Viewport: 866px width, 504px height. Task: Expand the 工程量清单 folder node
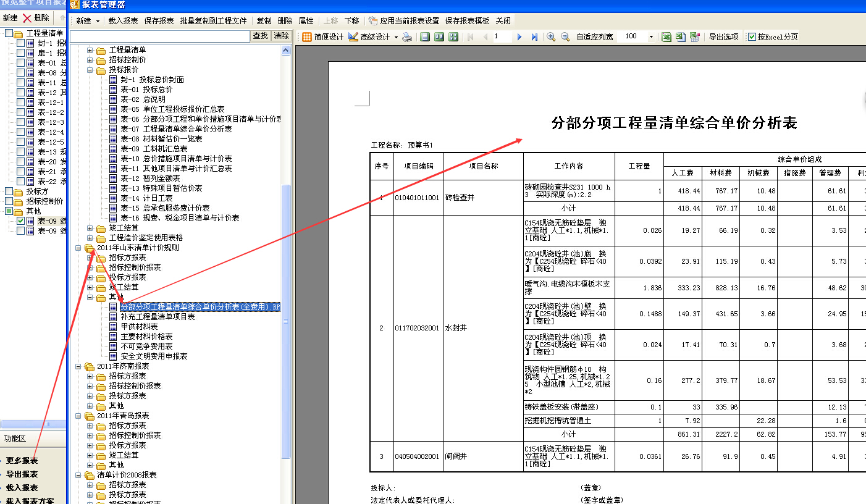tap(90, 50)
